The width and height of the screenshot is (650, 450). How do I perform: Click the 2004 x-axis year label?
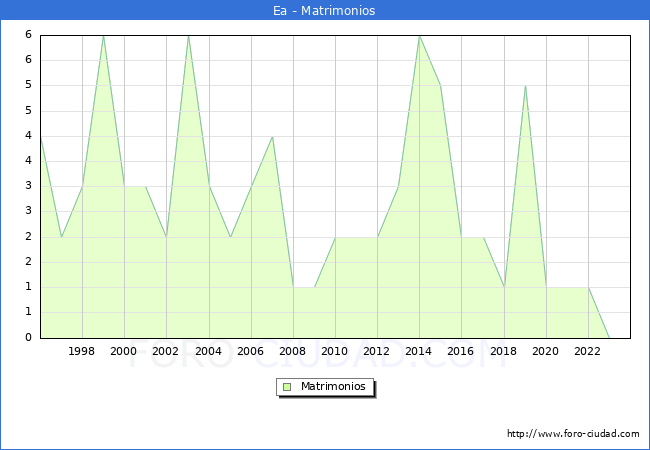(x=208, y=351)
